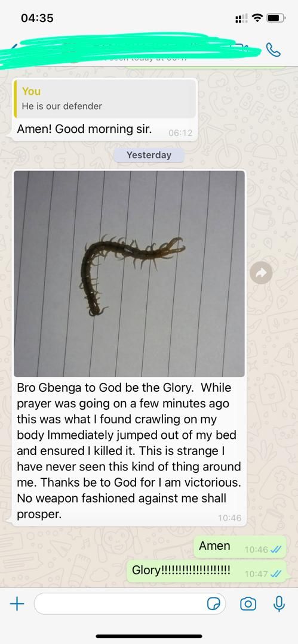Tap the battery indicator in status bar
This screenshot has width=298, height=644.
[x=276, y=18]
